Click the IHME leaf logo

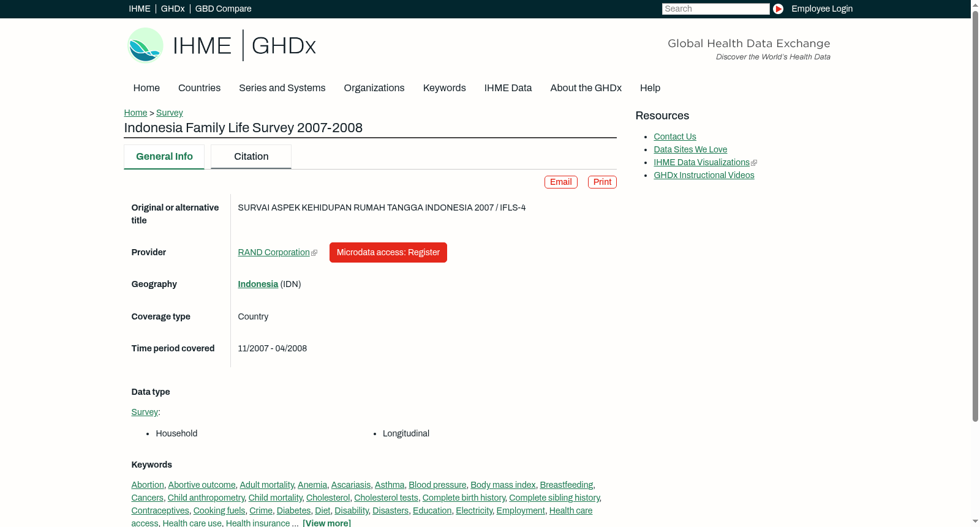pyautogui.click(x=145, y=45)
